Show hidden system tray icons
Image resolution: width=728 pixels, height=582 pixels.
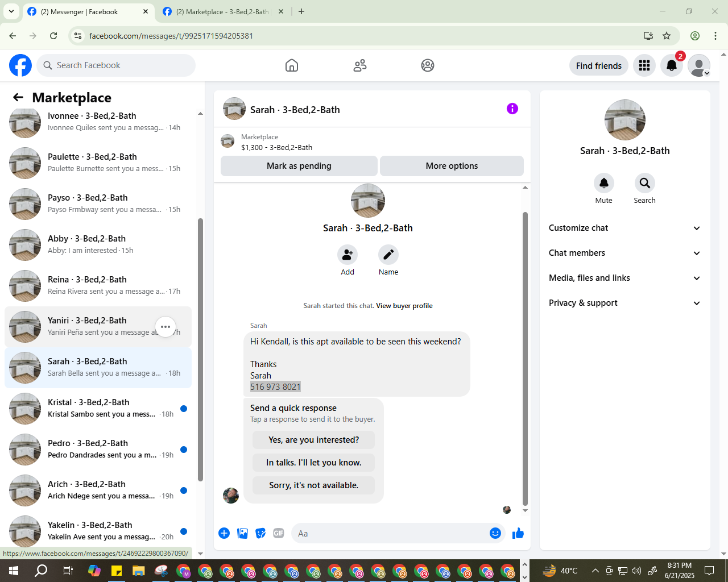[x=595, y=571]
